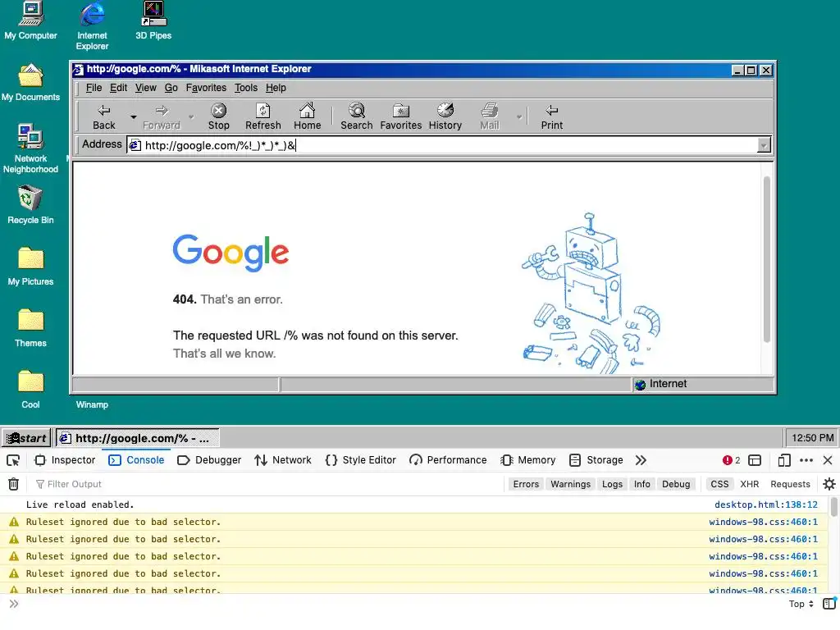Switch to the Debugger devtools tab
This screenshot has width=840, height=630.
pyautogui.click(x=209, y=460)
